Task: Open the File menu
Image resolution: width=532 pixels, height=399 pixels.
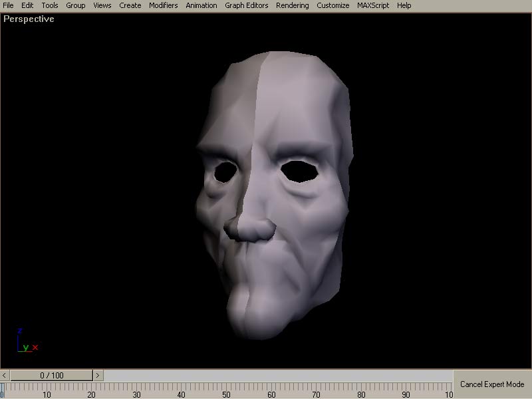Action: 8,5
